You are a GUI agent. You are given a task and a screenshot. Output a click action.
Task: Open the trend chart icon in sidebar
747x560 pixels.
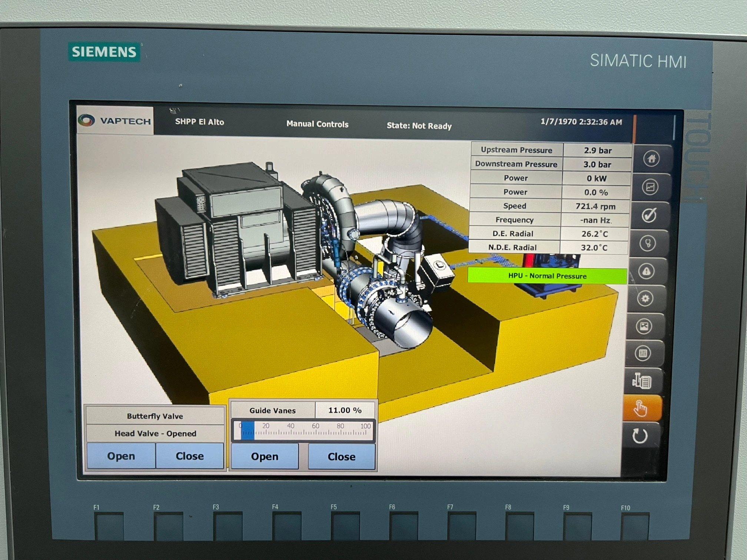coord(650,187)
